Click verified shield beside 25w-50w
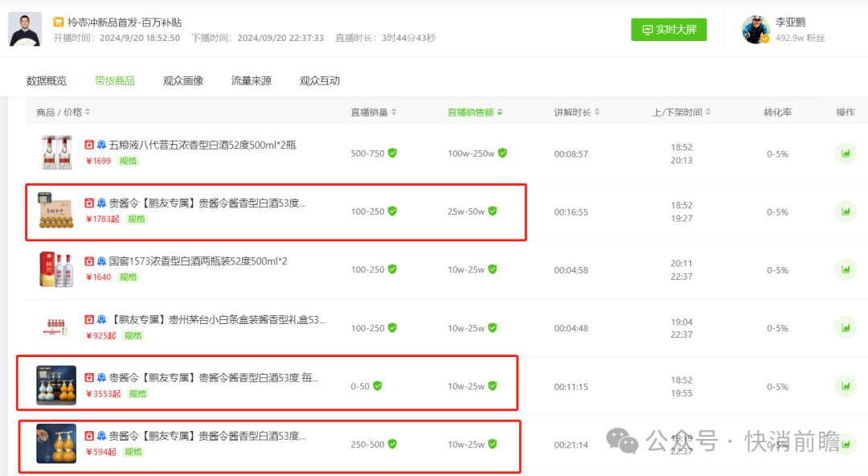The width and height of the screenshot is (868, 476). click(x=492, y=211)
